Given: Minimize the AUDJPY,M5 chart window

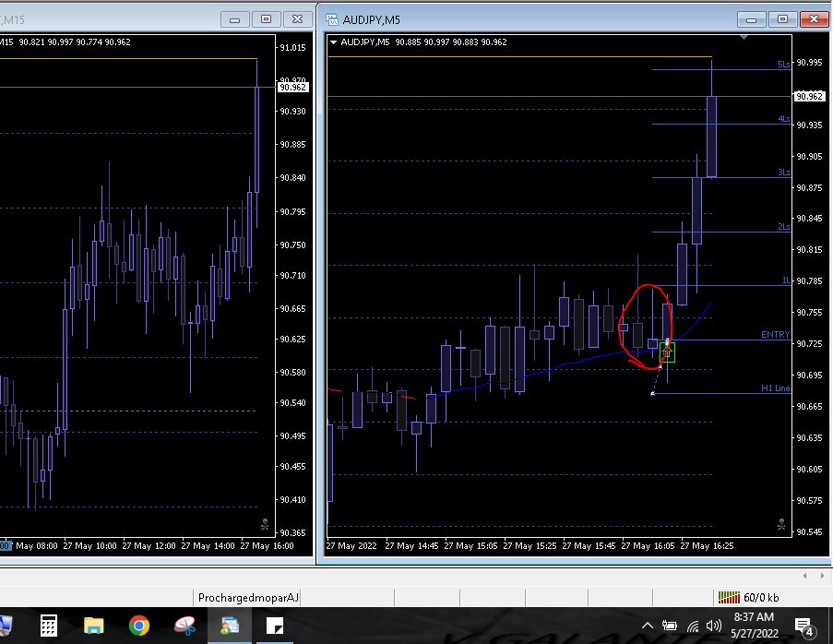Looking at the screenshot, I should click(751, 19).
